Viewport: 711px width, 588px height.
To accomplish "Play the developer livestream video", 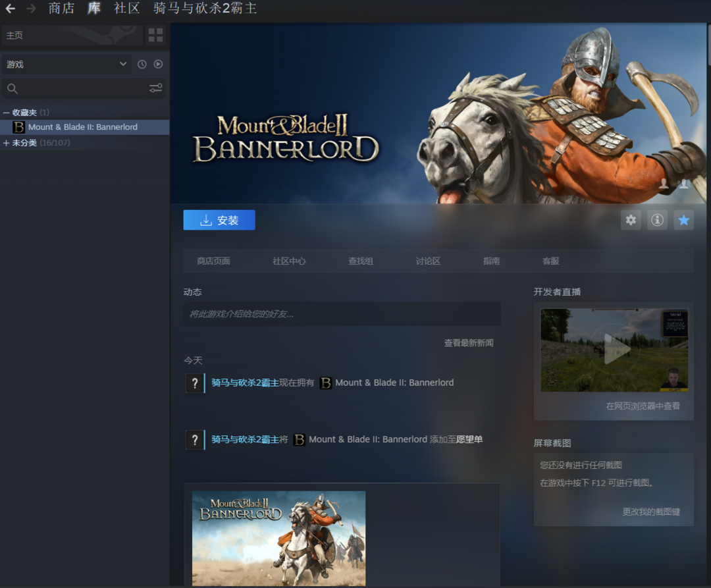I will (x=614, y=350).
